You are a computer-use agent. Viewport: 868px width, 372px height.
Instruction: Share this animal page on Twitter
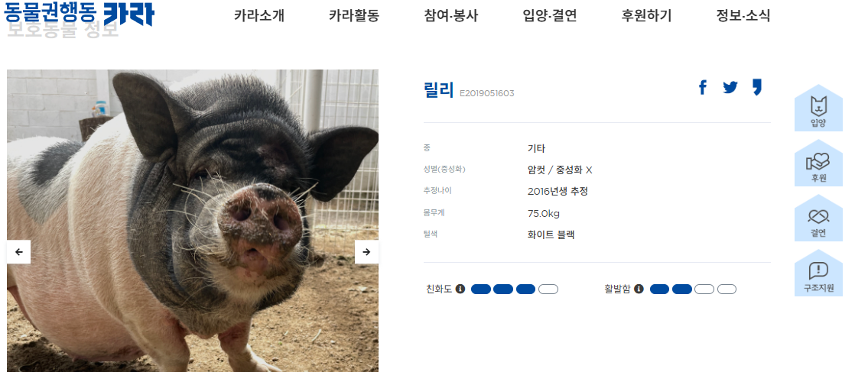pos(730,87)
